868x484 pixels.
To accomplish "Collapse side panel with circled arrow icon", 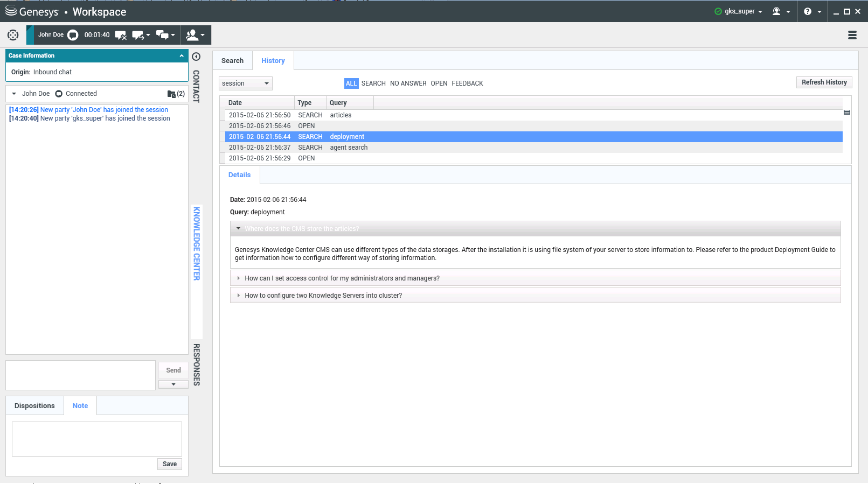I will pos(196,57).
